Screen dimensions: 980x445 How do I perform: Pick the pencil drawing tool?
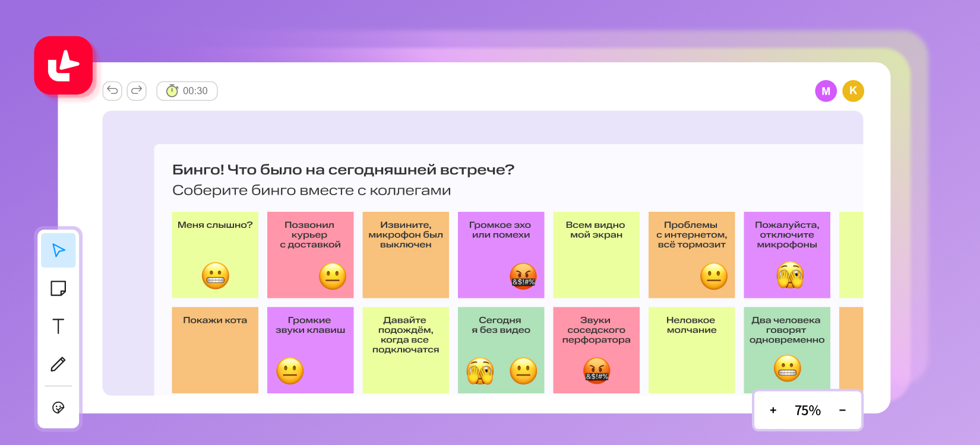coord(58,364)
